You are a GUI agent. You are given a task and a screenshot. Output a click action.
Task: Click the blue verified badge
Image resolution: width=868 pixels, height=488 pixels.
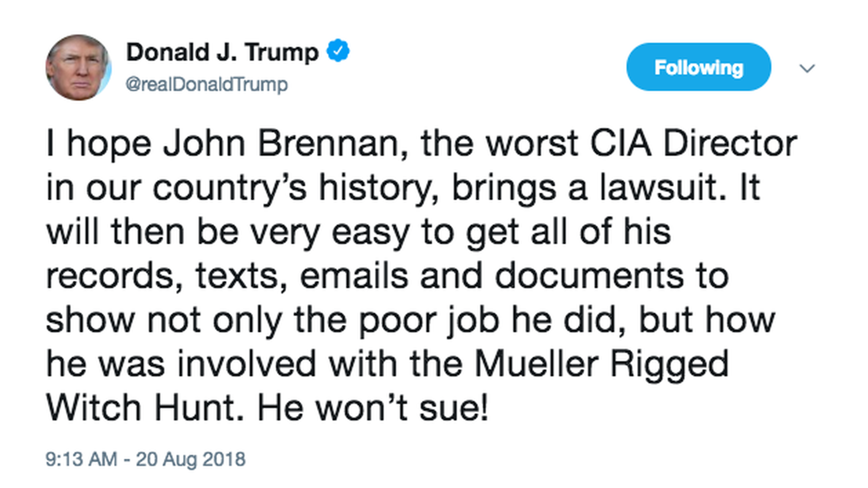click(338, 51)
